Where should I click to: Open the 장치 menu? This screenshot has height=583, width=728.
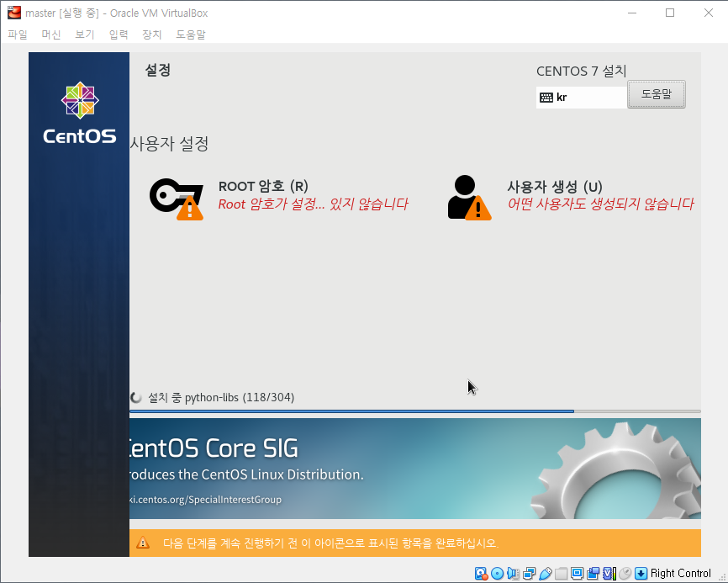point(152,34)
